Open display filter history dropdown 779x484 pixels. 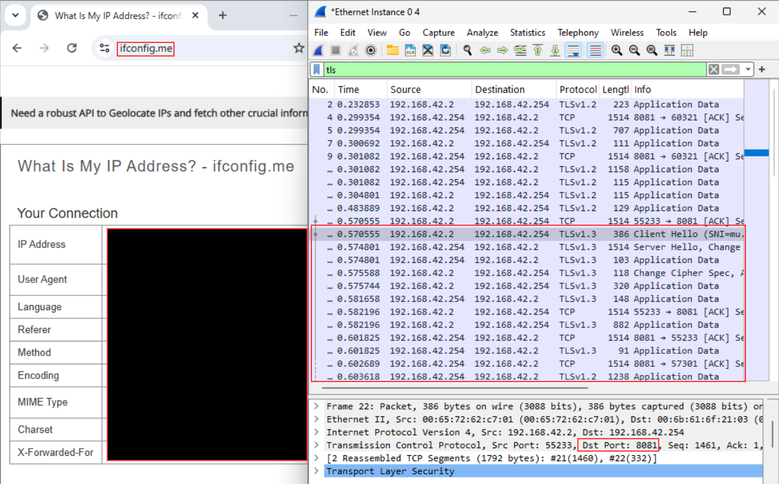[x=748, y=70]
